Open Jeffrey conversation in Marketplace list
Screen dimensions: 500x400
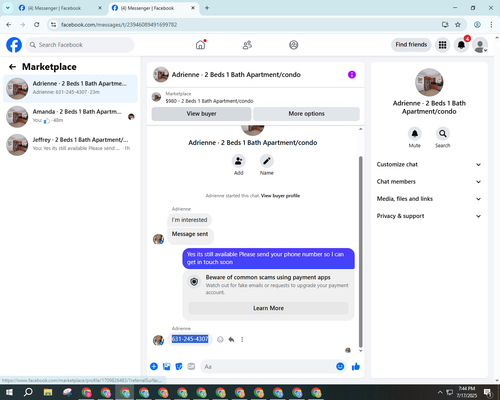pyautogui.click(x=70, y=145)
